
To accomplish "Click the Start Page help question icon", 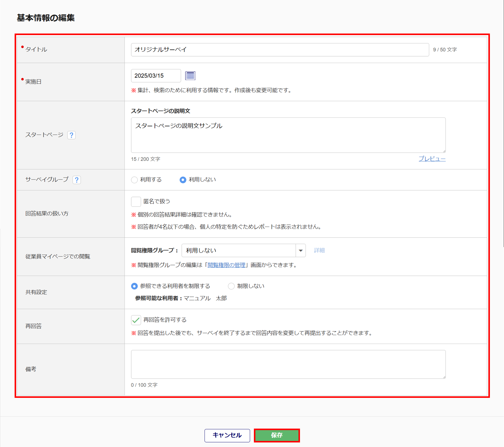I will click(72, 135).
